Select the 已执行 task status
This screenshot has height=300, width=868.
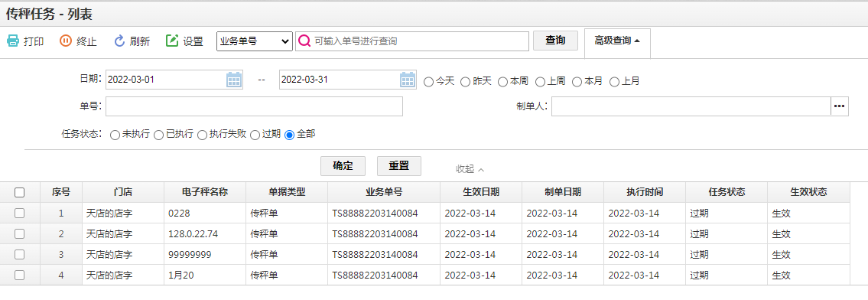158,135
